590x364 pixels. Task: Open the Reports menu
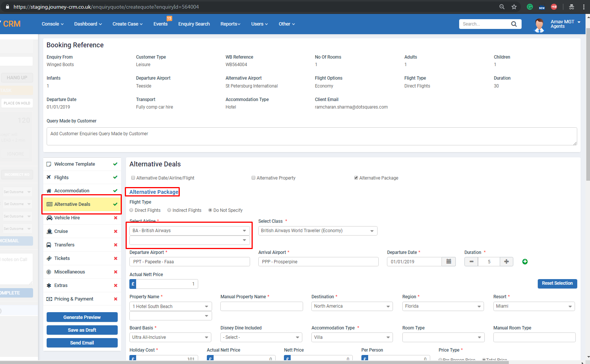click(x=230, y=24)
